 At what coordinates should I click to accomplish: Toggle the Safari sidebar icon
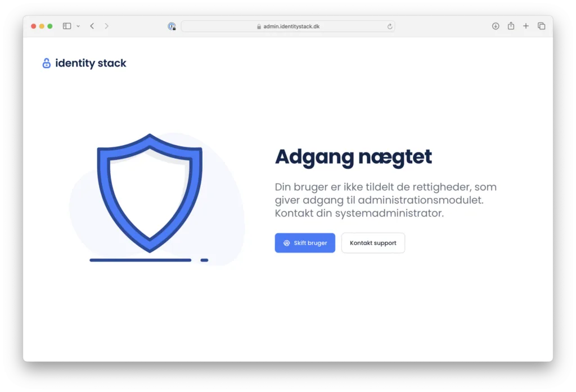67,26
